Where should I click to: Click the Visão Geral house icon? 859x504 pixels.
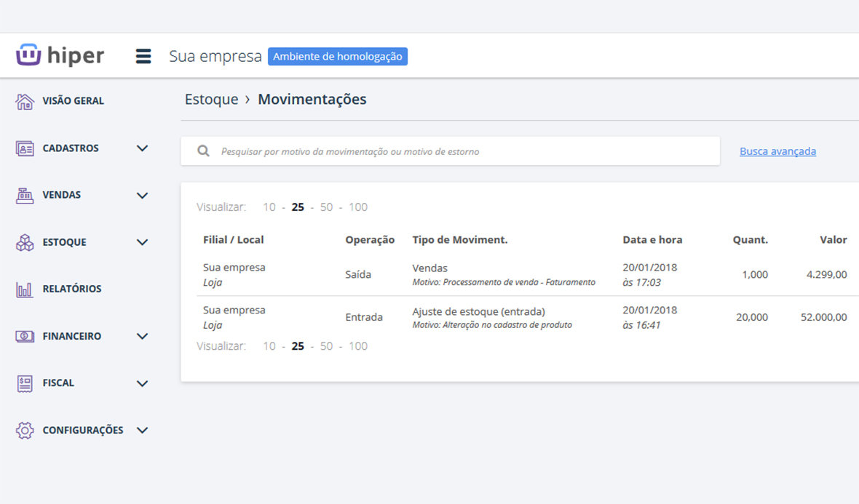[x=25, y=101]
